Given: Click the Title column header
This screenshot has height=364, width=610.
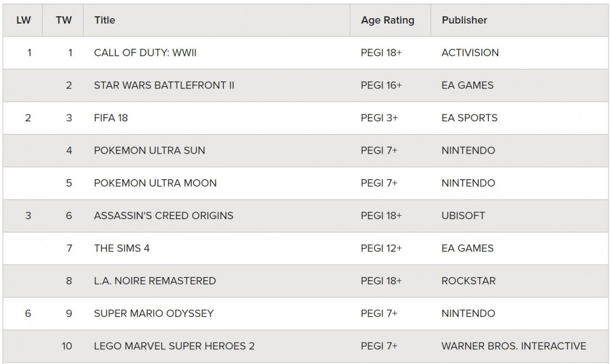Looking at the screenshot, I should 104,20.
